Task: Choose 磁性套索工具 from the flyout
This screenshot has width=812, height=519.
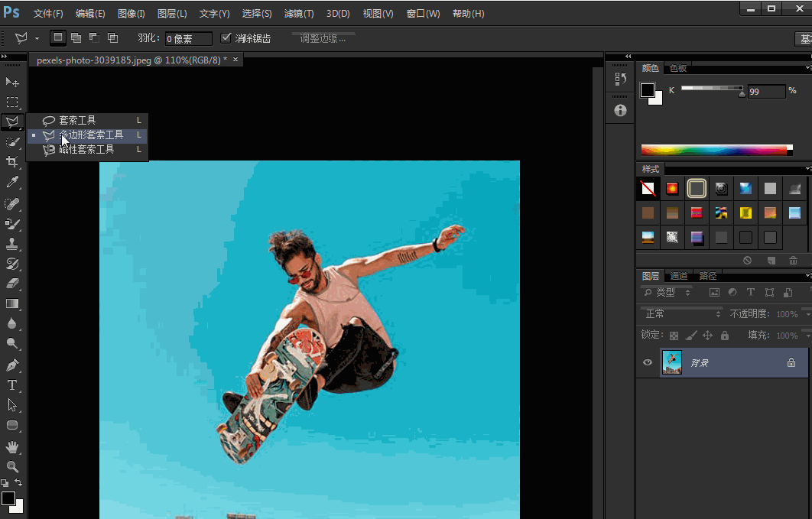Action: pyautogui.click(x=86, y=150)
